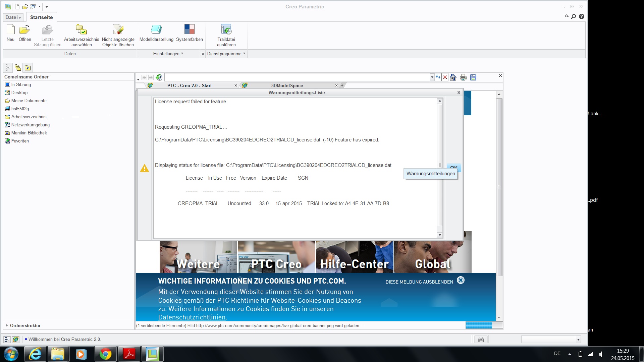Add a new browser tab
The width and height of the screenshot is (644, 362).
tap(342, 85)
